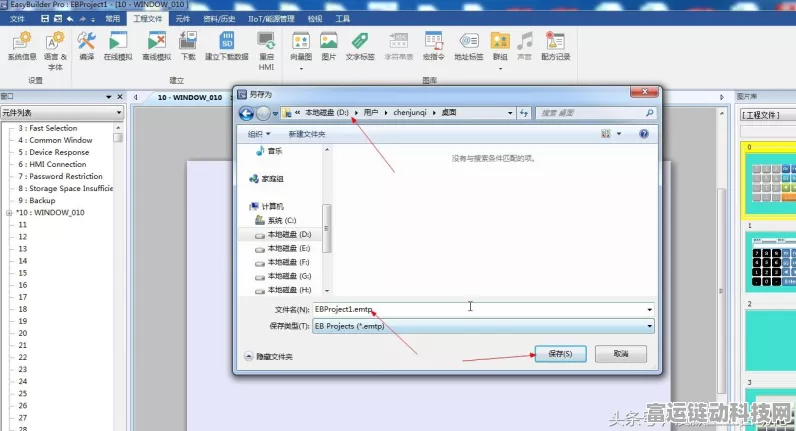Screen dimensions: 796x431
Task: Switch to the 工具 ribbon tab
Action: (342, 19)
